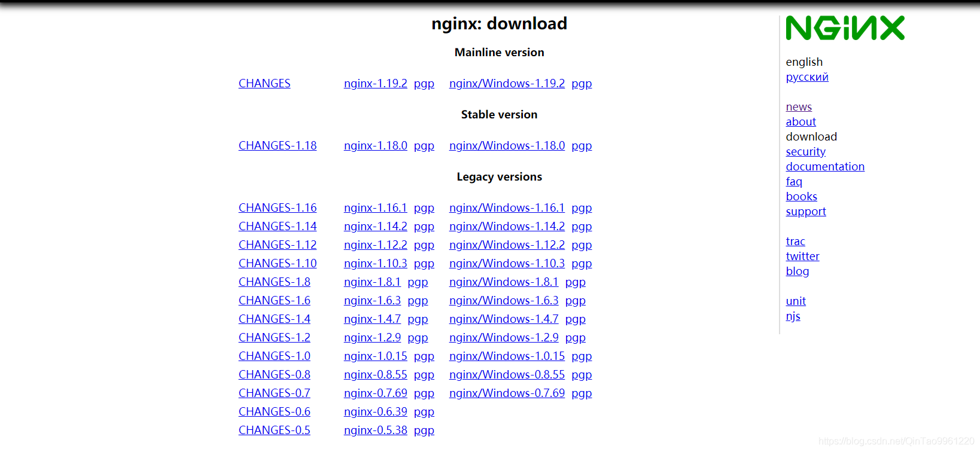Click the NGINX logo
The width and height of the screenshot is (980, 452).
pos(845,28)
